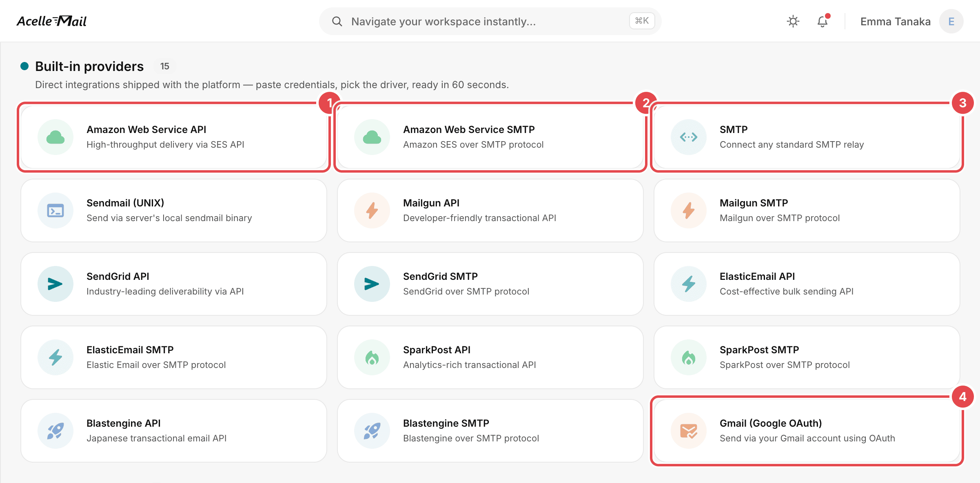Viewport: 980px width, 483px height.
Task: Click the Blastengine API rocket icon
Action: click(55, 431)
